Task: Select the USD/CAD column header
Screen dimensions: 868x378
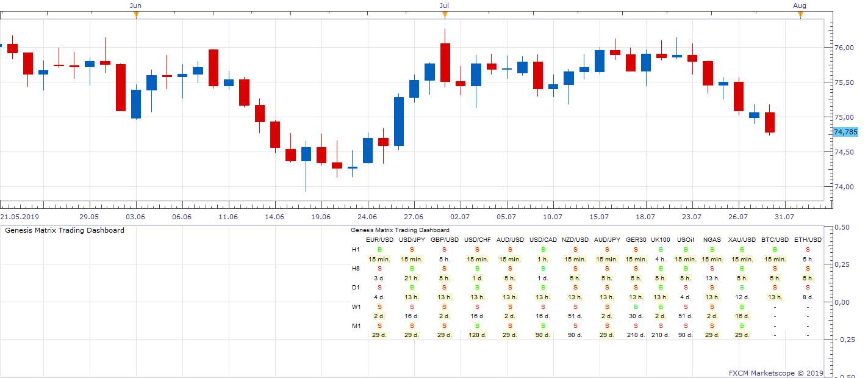Action: click(x=543, y=240)
